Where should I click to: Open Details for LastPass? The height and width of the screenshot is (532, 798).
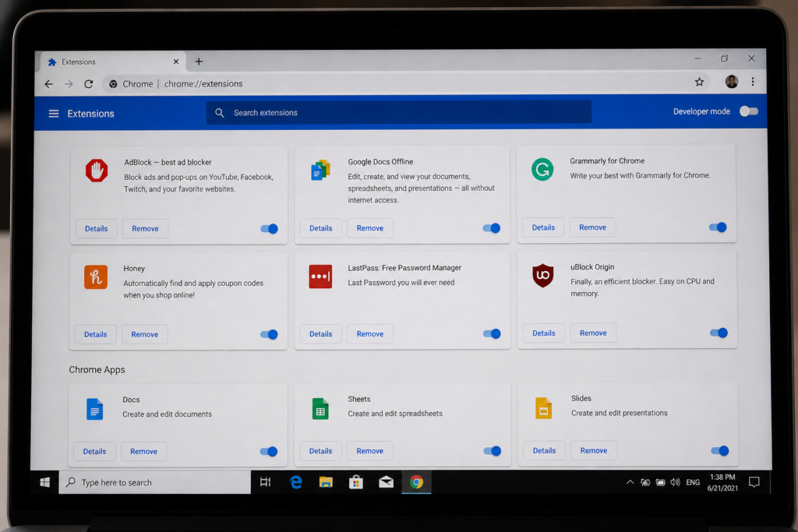click(320, 334)
